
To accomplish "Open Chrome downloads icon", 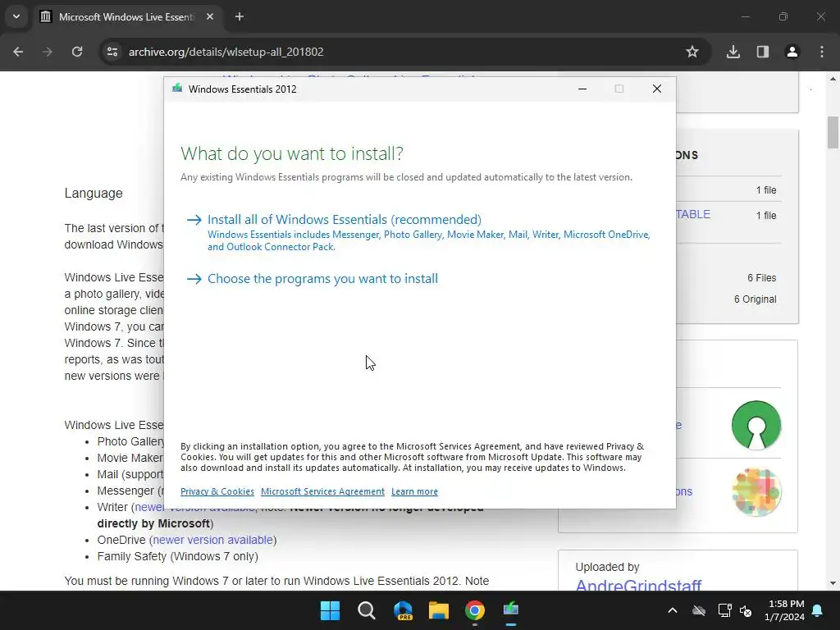I will [x=733, y=52].
